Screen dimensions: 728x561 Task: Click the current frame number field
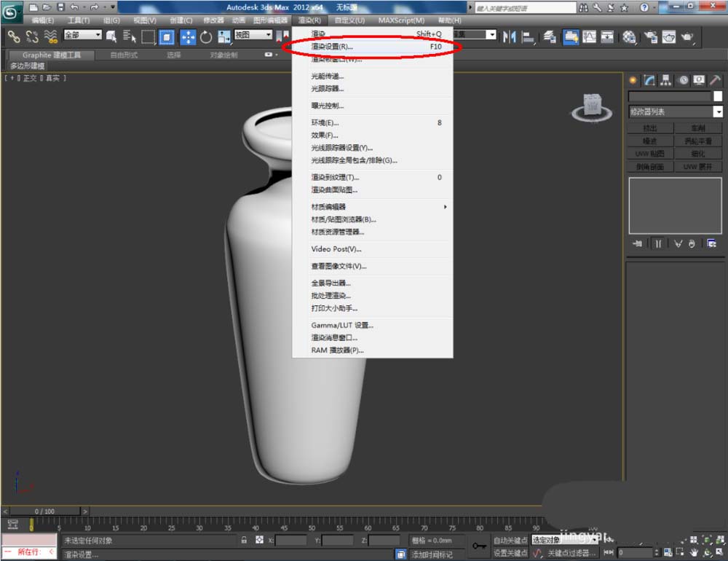[x=635, y=553]
